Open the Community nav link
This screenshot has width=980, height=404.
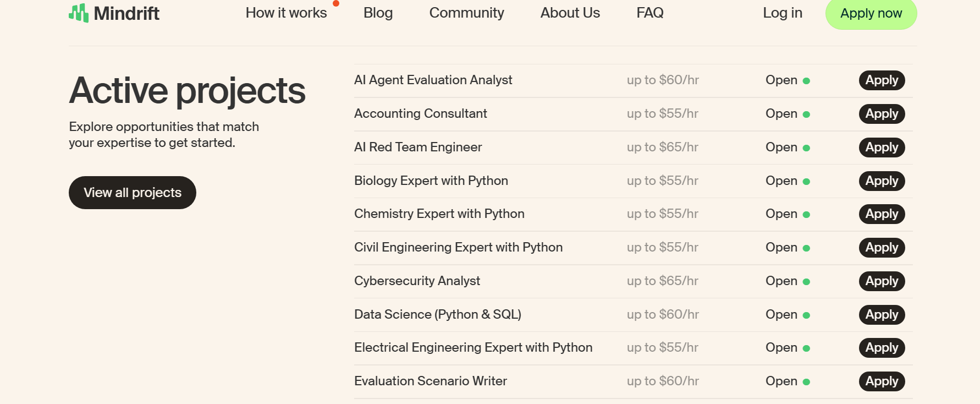point(466,13)
